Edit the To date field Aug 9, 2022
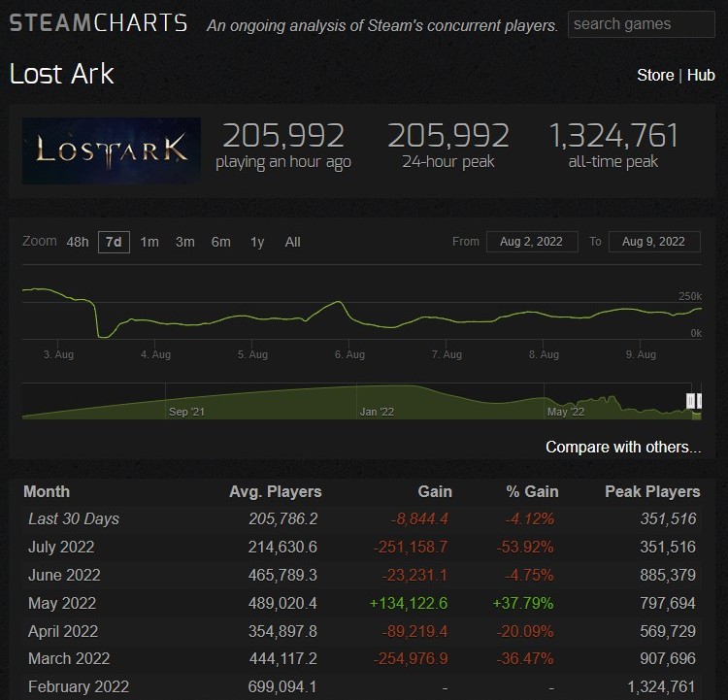The width and height of the screenshot is (728, 700). click(x=654, y=242)
